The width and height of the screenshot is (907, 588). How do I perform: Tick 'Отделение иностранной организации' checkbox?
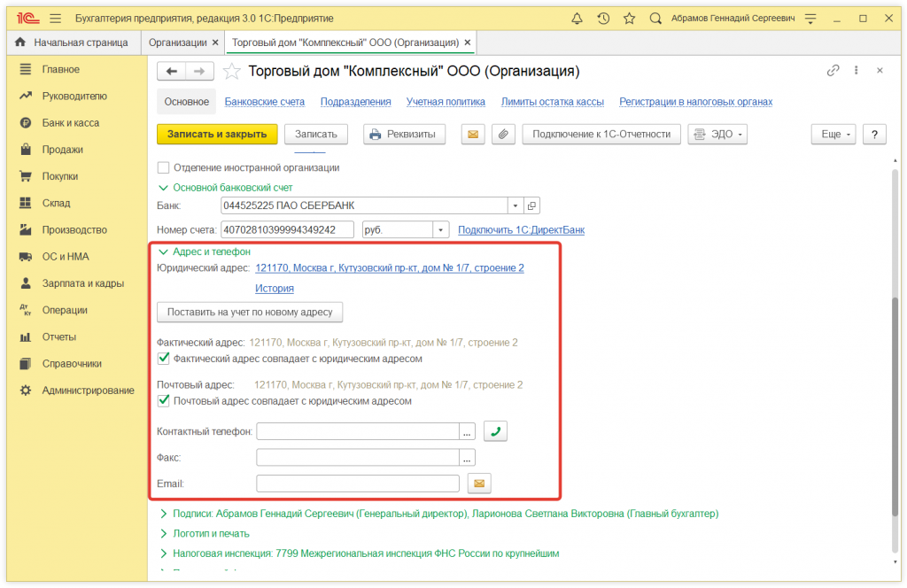[163, 167]
